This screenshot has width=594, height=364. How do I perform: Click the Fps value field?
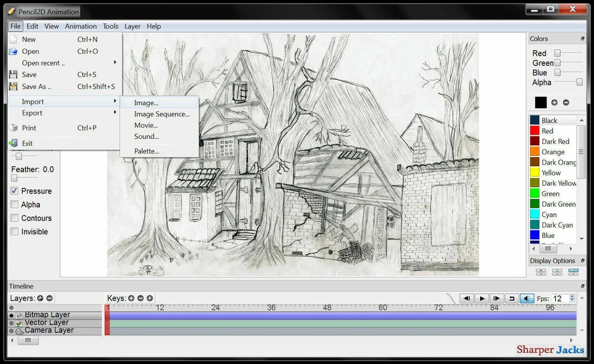557,298
